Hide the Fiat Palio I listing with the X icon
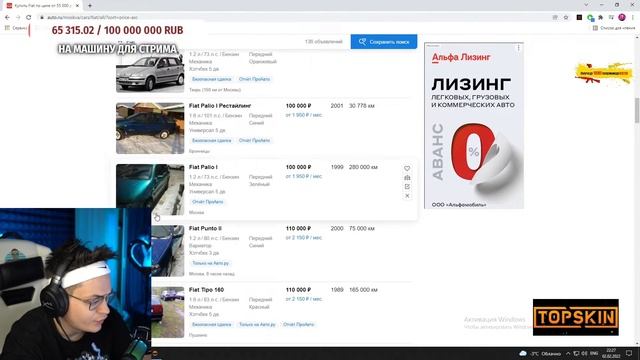This screenshot has height=360, width=640. (x=407, y=196)
